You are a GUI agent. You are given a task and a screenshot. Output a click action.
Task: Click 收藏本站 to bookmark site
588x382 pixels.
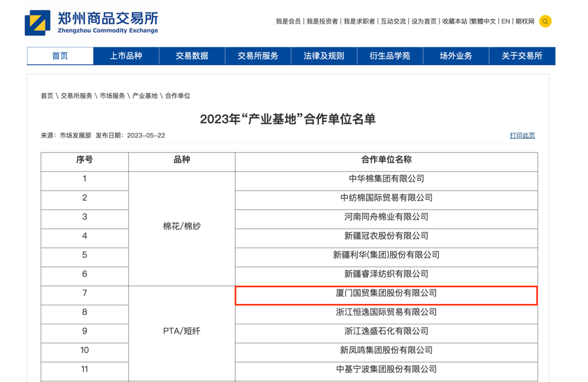(x=454, y=22)
